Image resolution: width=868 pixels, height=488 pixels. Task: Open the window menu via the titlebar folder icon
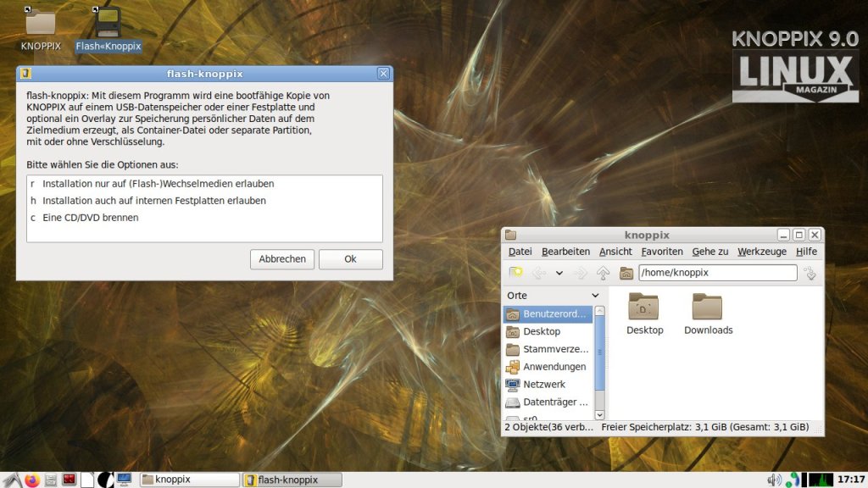point(509,235)
